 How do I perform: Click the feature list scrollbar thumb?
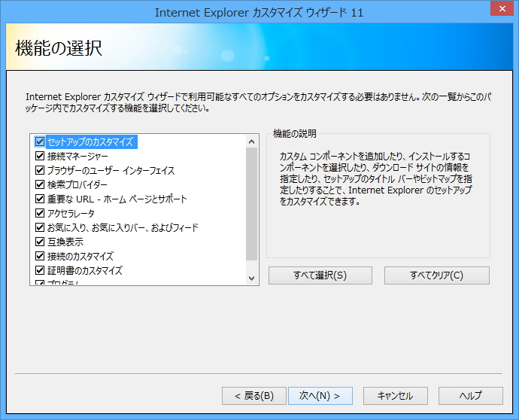pyautogui.click(x=251, y=204)
